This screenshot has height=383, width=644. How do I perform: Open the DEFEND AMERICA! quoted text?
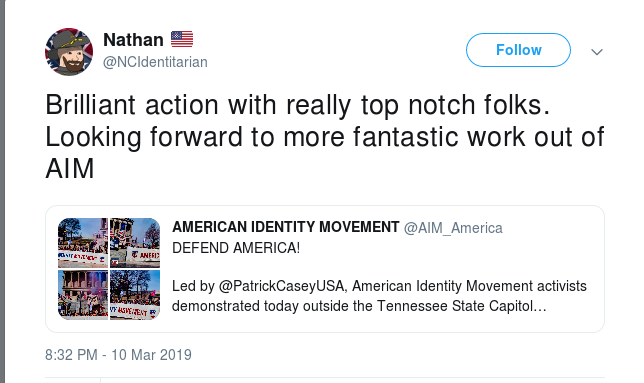coord(236,248)
